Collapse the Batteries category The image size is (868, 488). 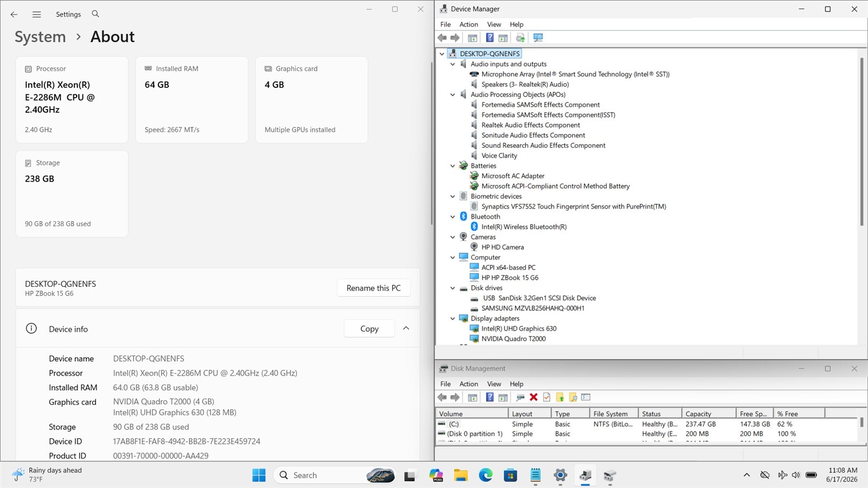[453, 166]
